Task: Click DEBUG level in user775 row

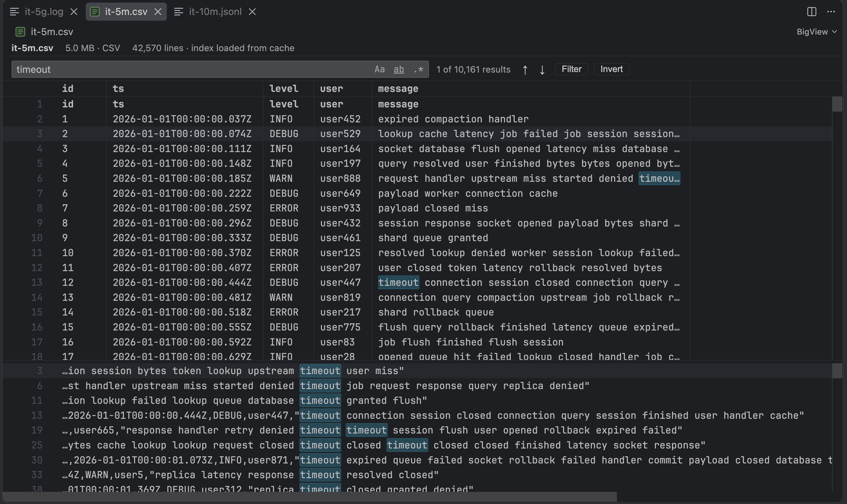Action: pos(284,327)
